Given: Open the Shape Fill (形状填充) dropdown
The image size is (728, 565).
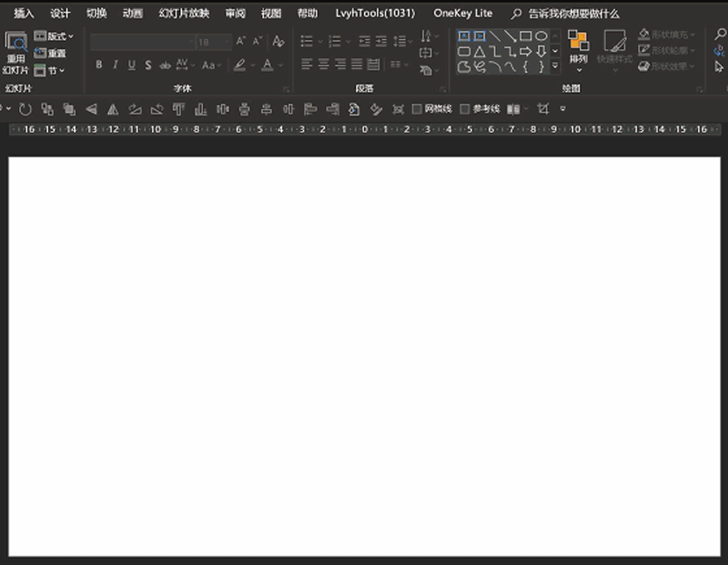Looking at the screenshot, I should [667, 35].
